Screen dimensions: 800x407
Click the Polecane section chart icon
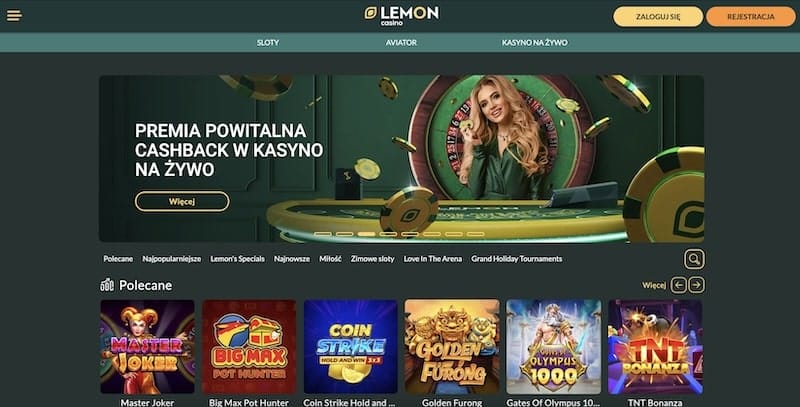click(107, 285)
